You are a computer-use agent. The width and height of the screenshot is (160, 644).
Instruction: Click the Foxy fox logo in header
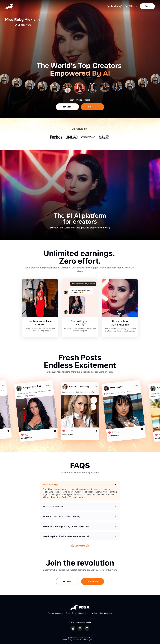9,6
